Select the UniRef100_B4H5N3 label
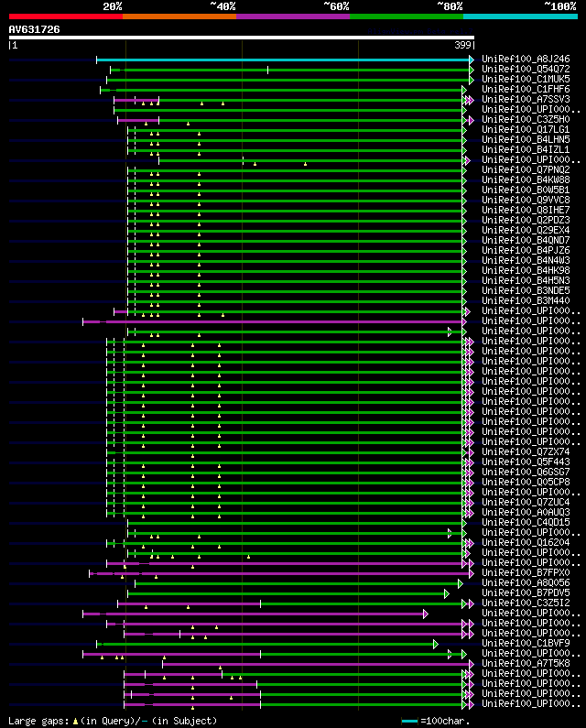Viewport: 586px width, 728px height. (x=526, y=280)
